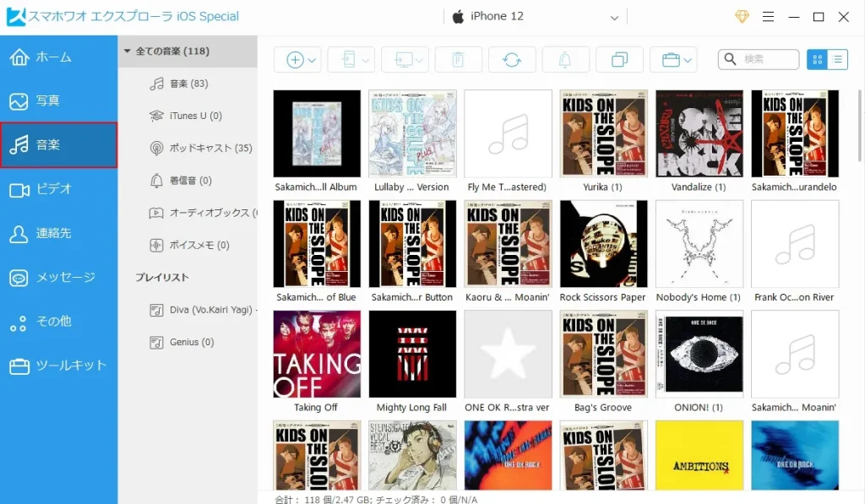The width and height of the screenshot is (865, 504).
Task: Switch to list view mode
Action: 837,59
